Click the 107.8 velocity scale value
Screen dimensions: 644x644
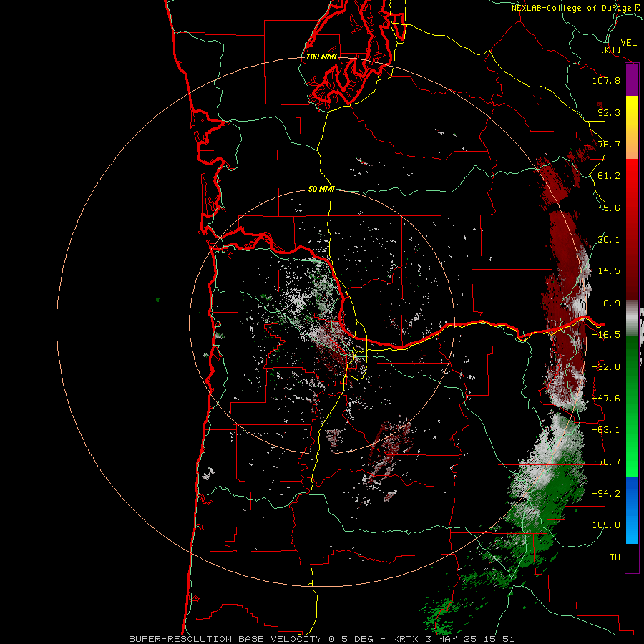point(606,80)
